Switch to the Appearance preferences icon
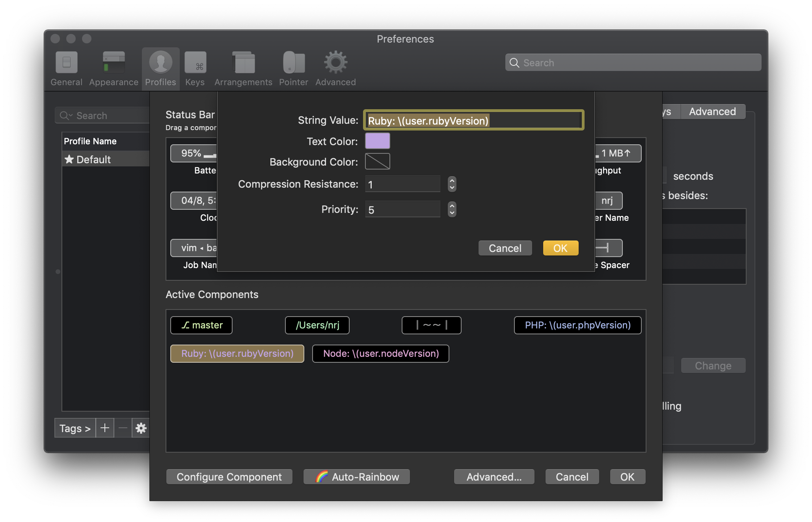The image size is (812, 522). pyautogui.click(x=113, y=68)
